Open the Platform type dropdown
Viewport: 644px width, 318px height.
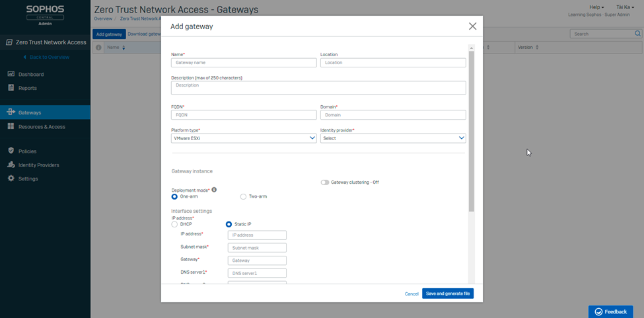pos(244,138)
